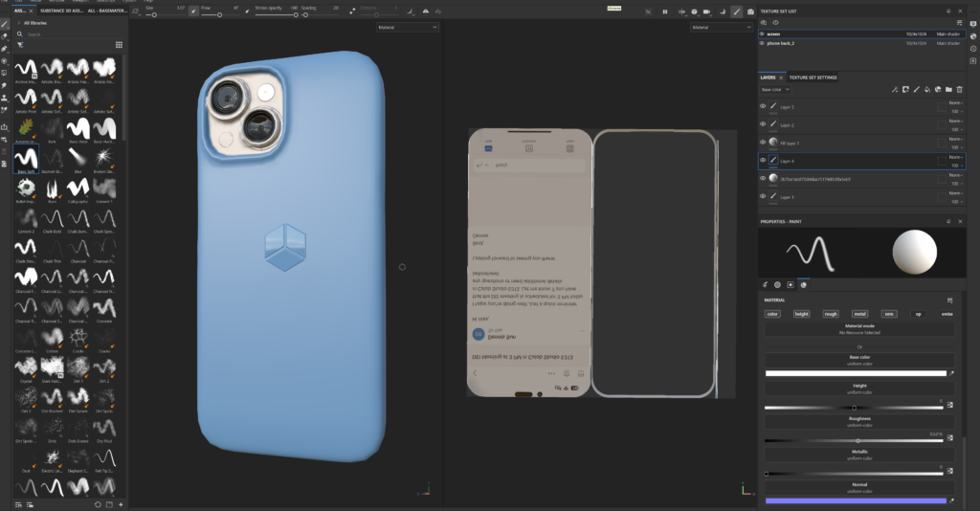Screen dimensions: 980x511
Task: Switch asset library to grid view icon
Action: click(119, 45)
